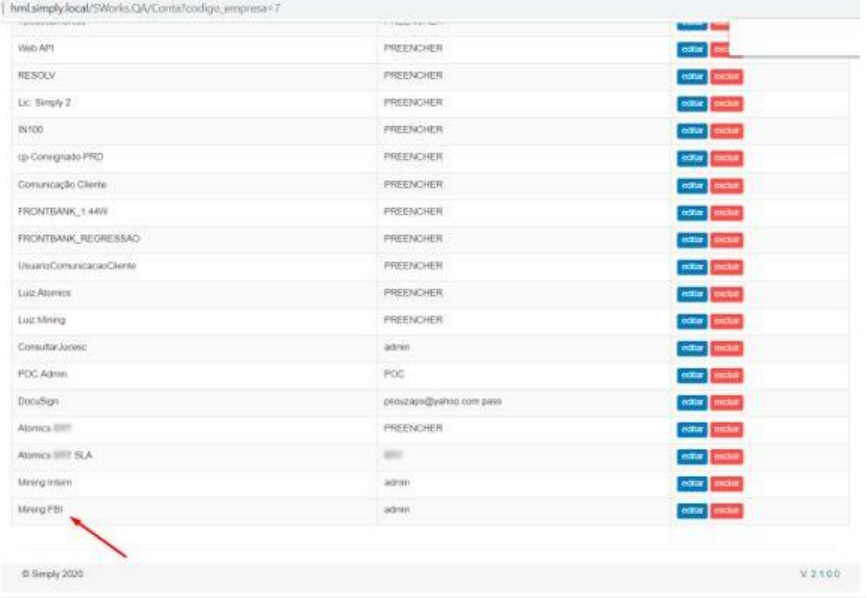Viewport: 867px width, 598px height.
Task: Click the Comunicação Cliente name
Action: [x=62, y=184]
